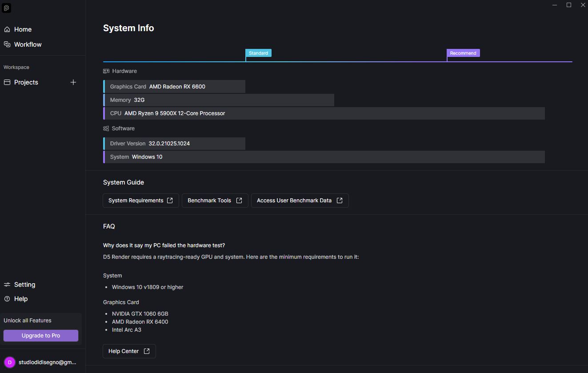The height and width of the screenshot is (373, 588).
Task: Click Access User Benchmark Data button
Action: (x=300, y=201)
